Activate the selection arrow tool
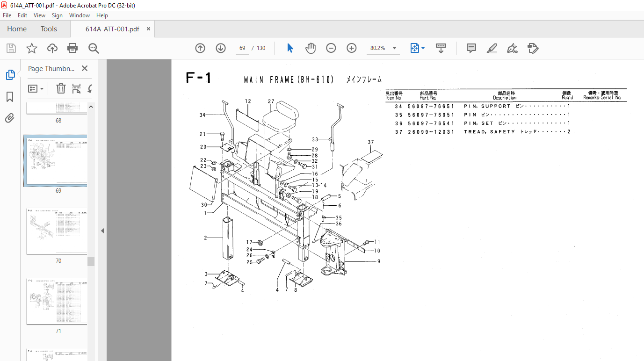Screen dimensions: 644x361 point(290,48)
